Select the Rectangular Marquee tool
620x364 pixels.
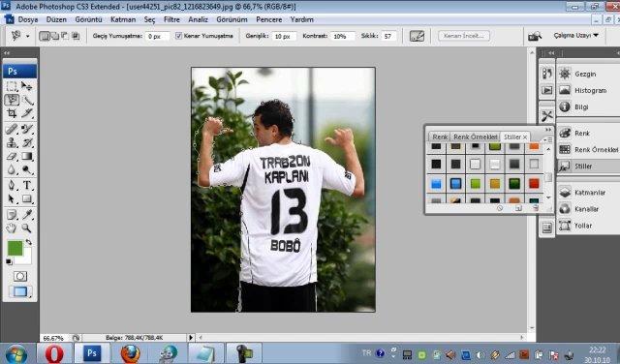(12, 86)
